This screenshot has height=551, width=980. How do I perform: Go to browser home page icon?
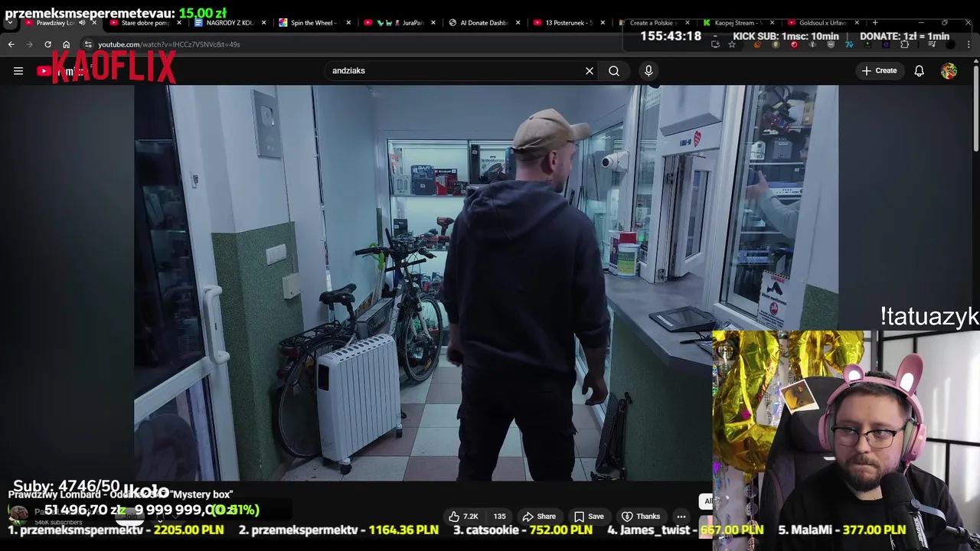[x=66, y=44]
